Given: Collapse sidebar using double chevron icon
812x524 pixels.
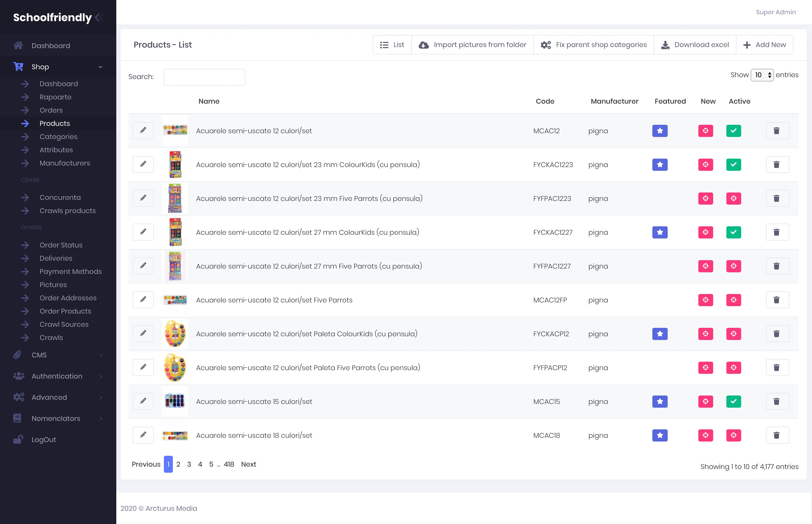Looking at the screenshot, I should click(99, 17).
